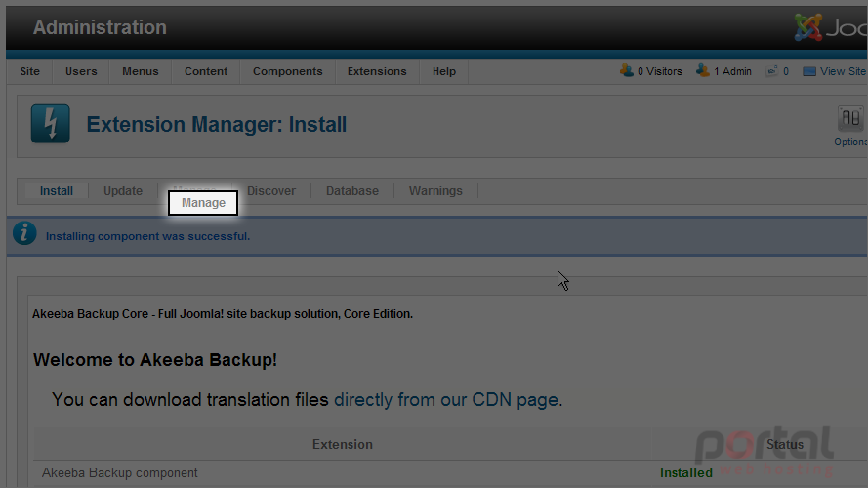The height and width of the screenshot is (488, 868).
Task: Click the Visitors icon in status bar
Action: click(x=627, y=71)
